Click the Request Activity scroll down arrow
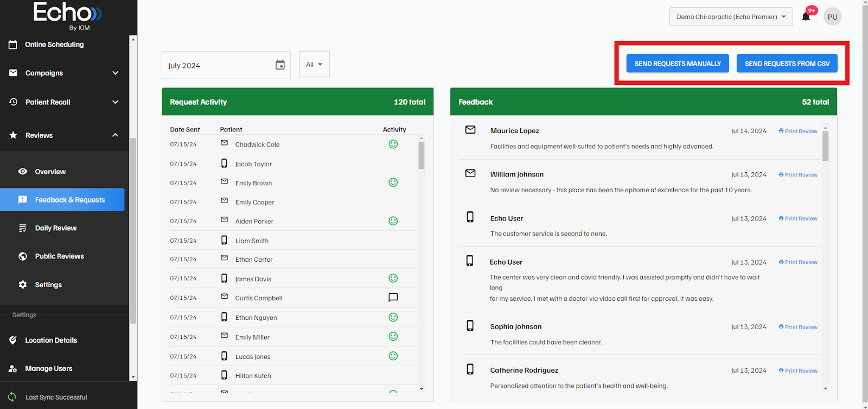 422,389
